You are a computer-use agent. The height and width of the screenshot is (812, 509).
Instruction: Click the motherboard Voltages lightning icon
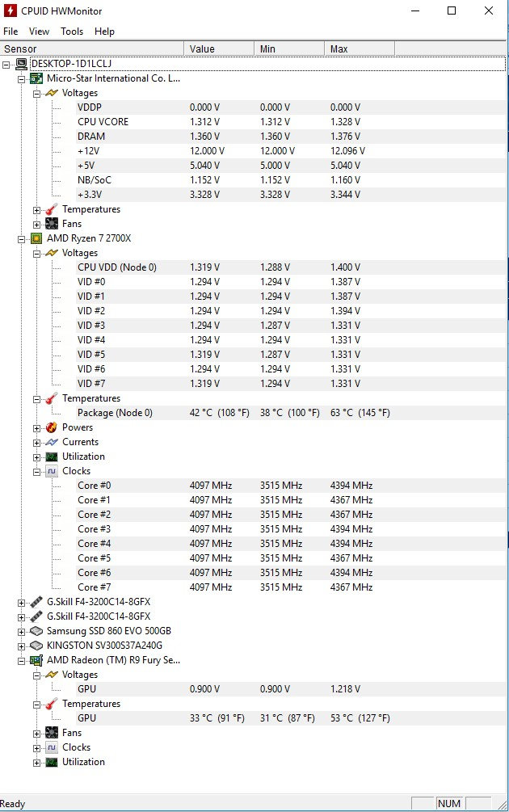51,93
